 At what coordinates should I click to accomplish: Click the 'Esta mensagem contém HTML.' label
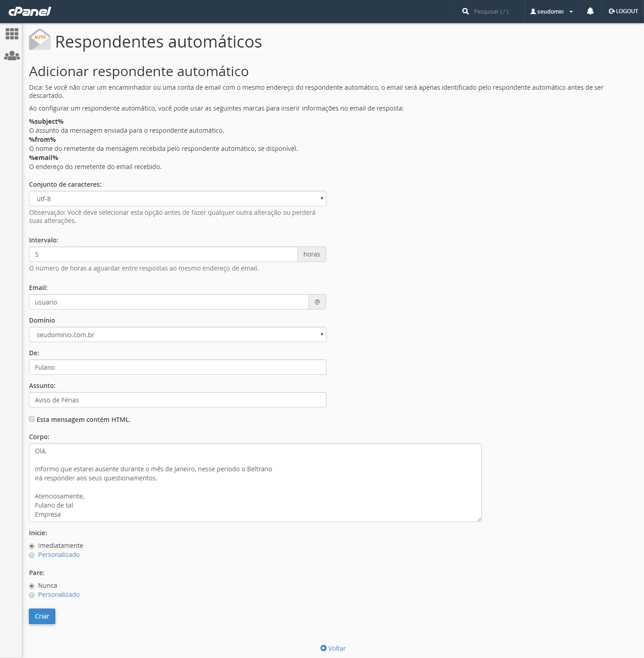[84, 420]
